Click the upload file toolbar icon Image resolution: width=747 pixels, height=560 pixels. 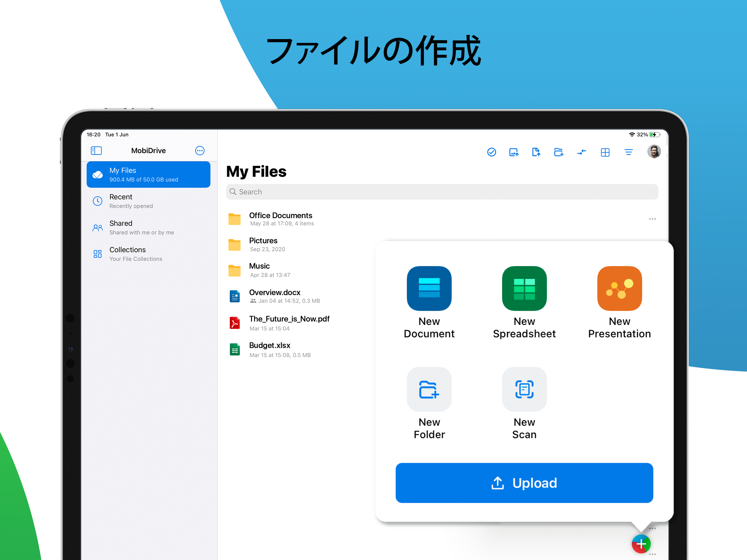[536, 152]
